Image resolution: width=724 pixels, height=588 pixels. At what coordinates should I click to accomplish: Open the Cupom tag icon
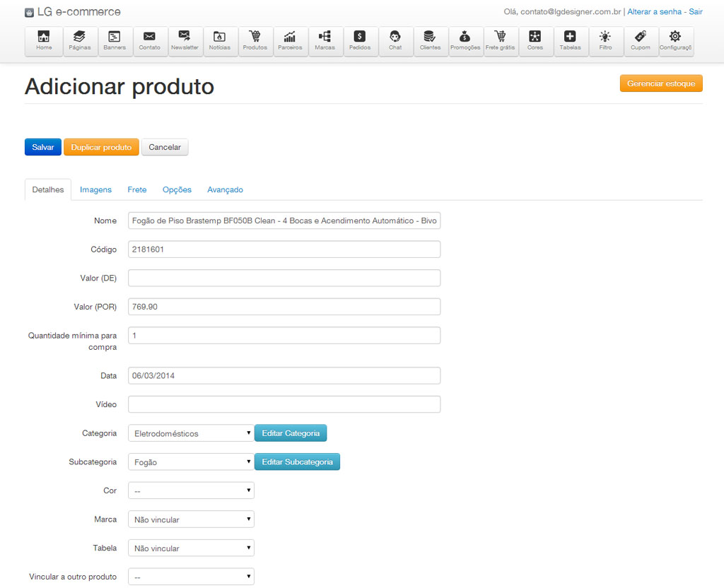click(x=641, y=41)
